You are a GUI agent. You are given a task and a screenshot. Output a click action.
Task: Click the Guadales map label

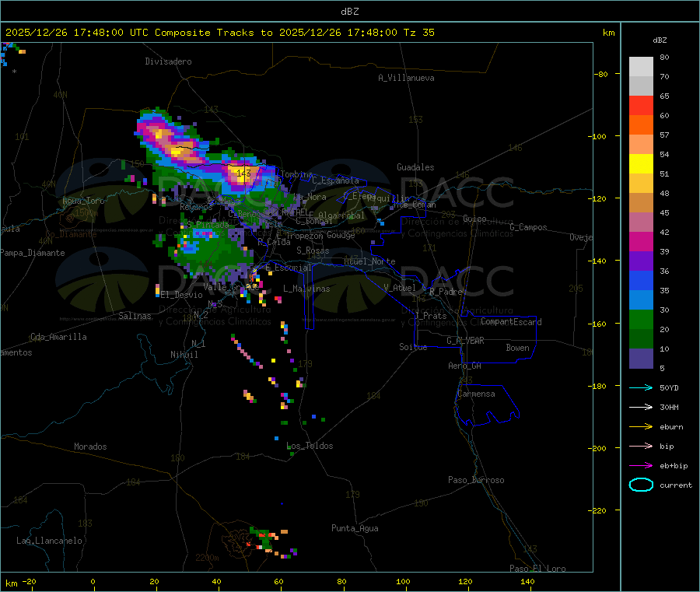415,167
